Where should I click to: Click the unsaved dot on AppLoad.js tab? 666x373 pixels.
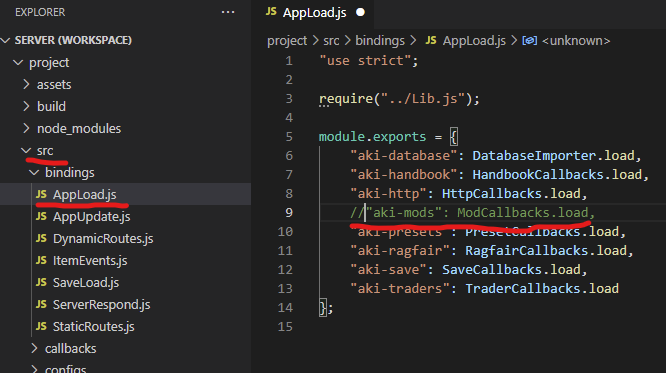pyautogui.click(x=360, y=12)
